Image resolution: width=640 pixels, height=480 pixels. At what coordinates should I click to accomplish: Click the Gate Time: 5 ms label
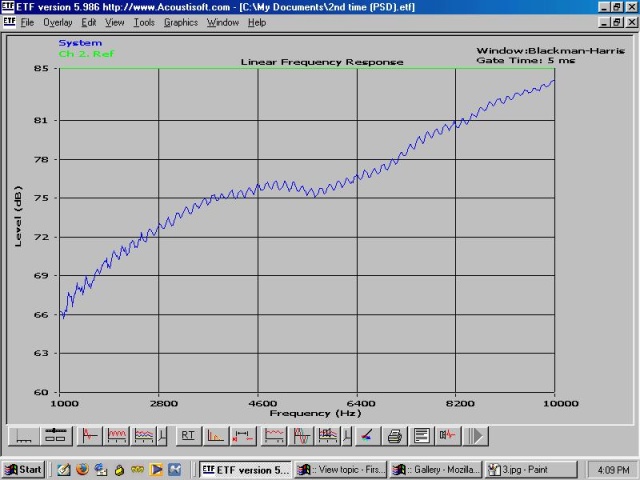click(526, 60)
